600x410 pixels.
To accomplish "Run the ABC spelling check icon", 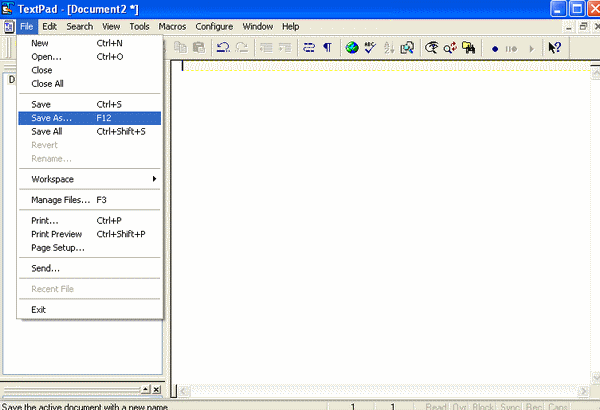I will point(370,47).
